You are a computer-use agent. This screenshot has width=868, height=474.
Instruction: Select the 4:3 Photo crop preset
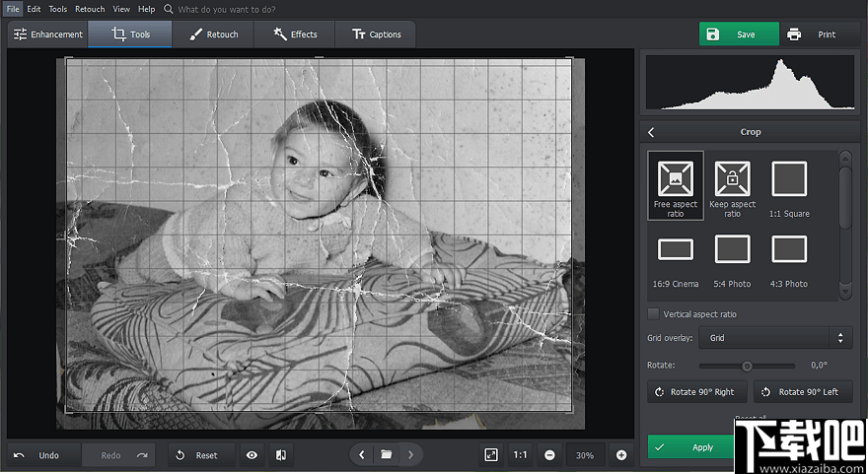point(789,261)
